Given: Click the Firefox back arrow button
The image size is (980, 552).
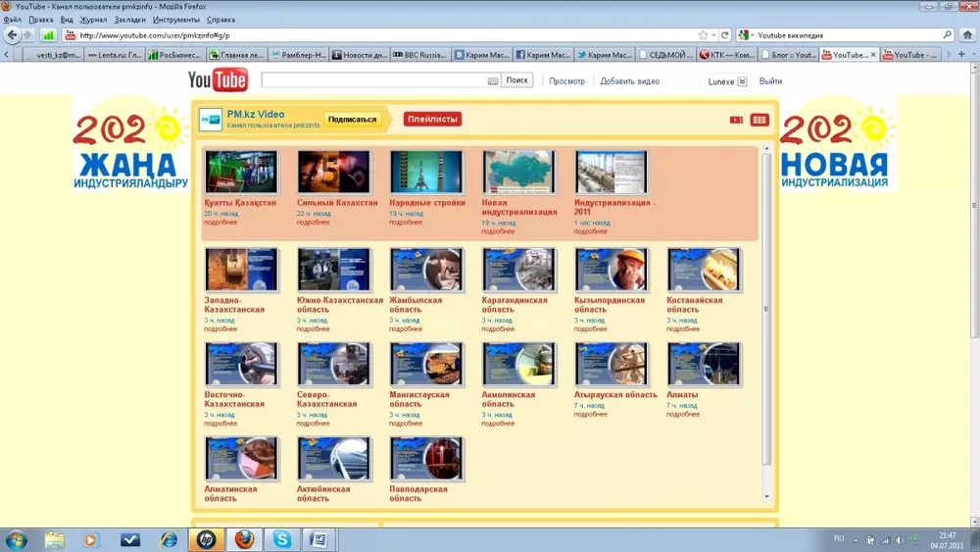Looking at the screenshot, I should pos(13,35).
